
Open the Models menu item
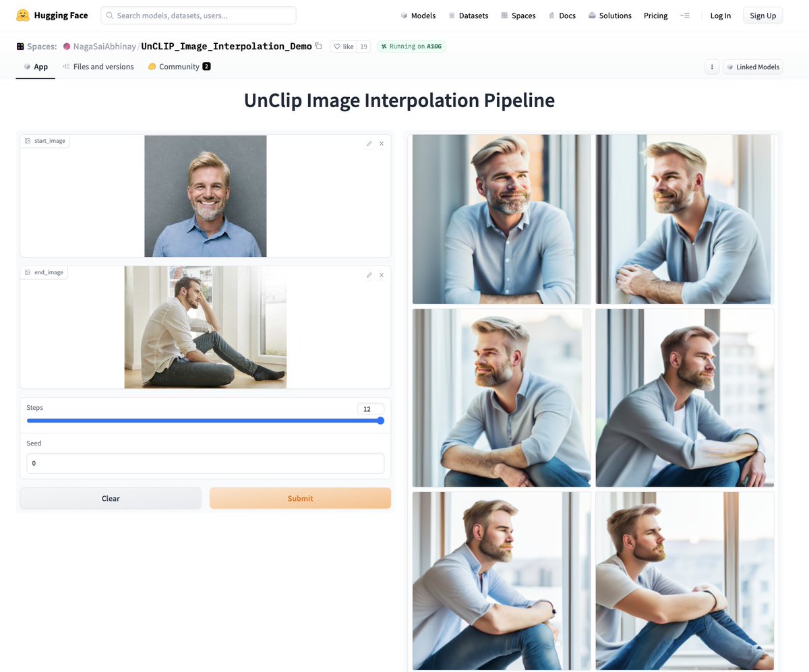coord(418,16)
